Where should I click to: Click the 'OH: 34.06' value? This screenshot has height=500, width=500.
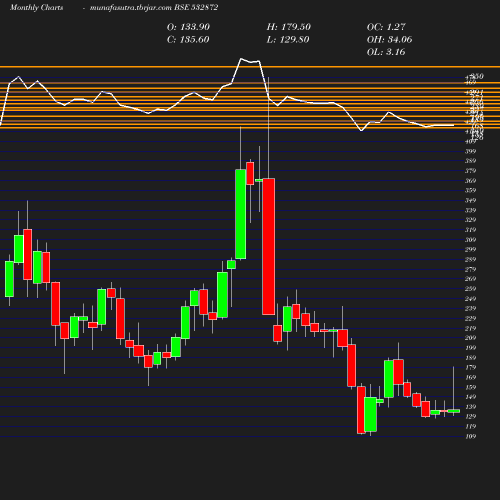point(389,40)
